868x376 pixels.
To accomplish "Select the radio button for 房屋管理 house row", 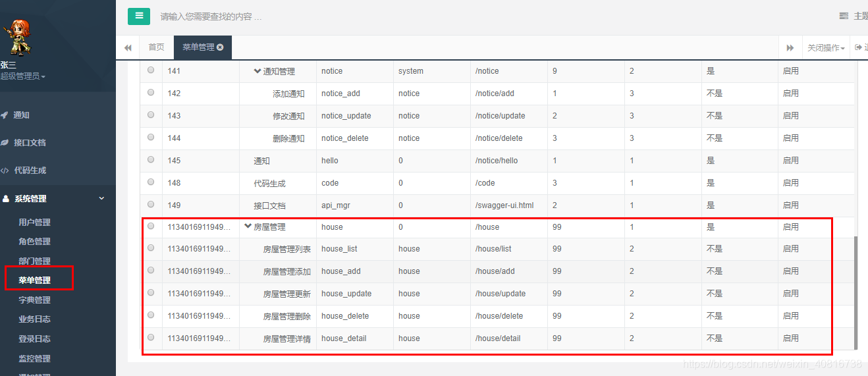I will 151,226.
